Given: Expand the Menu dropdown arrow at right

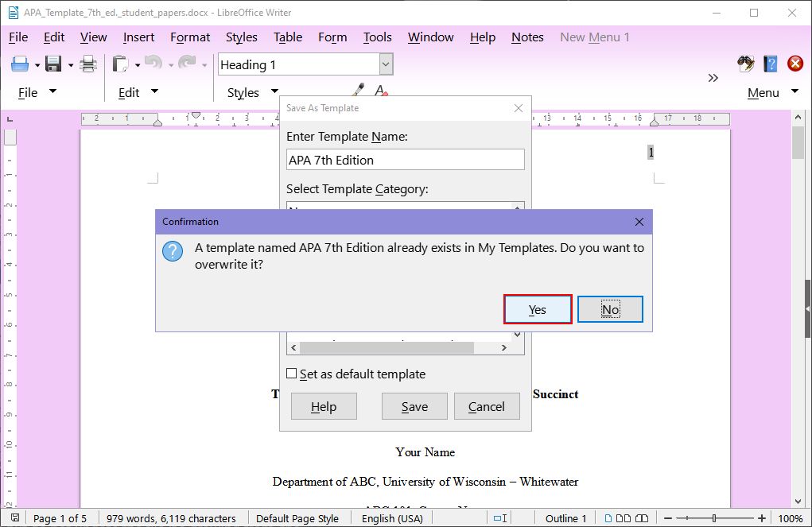Looking at the screenshot, I should click(795, 91).
